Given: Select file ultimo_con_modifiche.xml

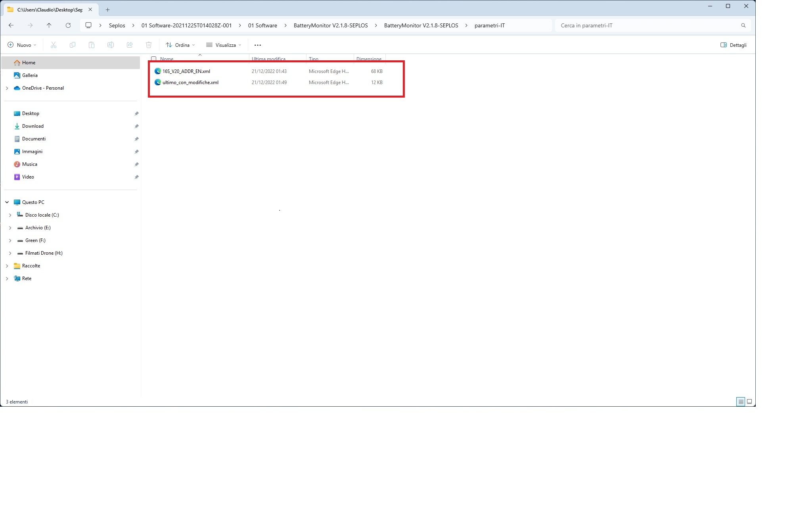Looking at the screenshot, I should (190, 83).
